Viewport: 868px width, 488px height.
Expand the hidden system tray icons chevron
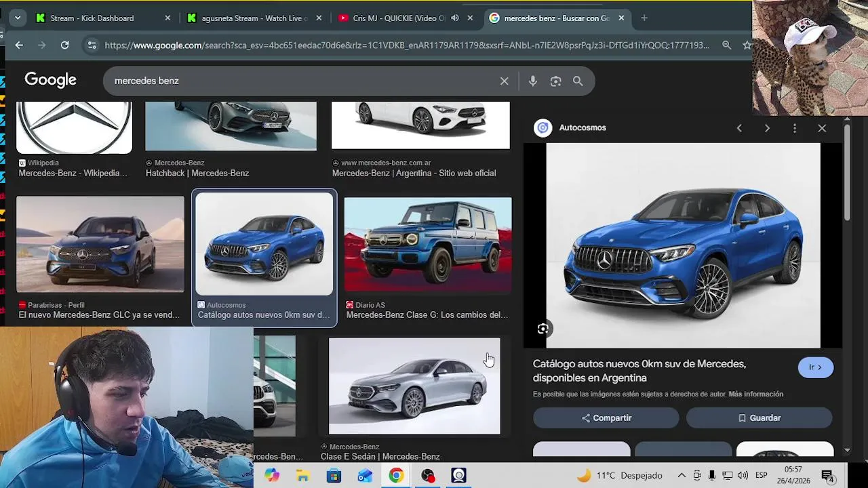[682, 476]
